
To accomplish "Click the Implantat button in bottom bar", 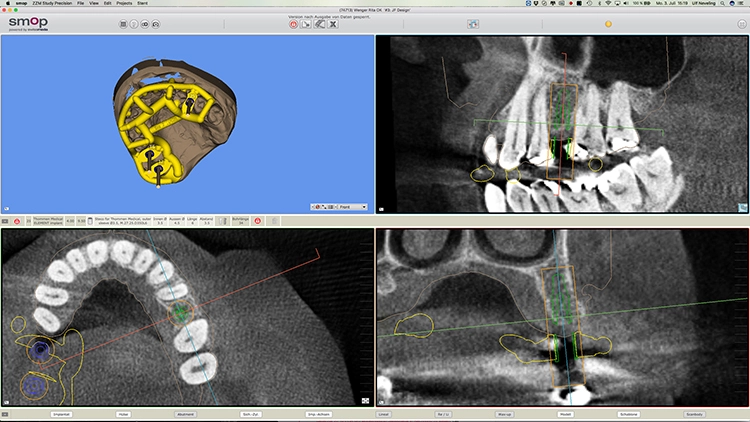I will coord(61,414).
